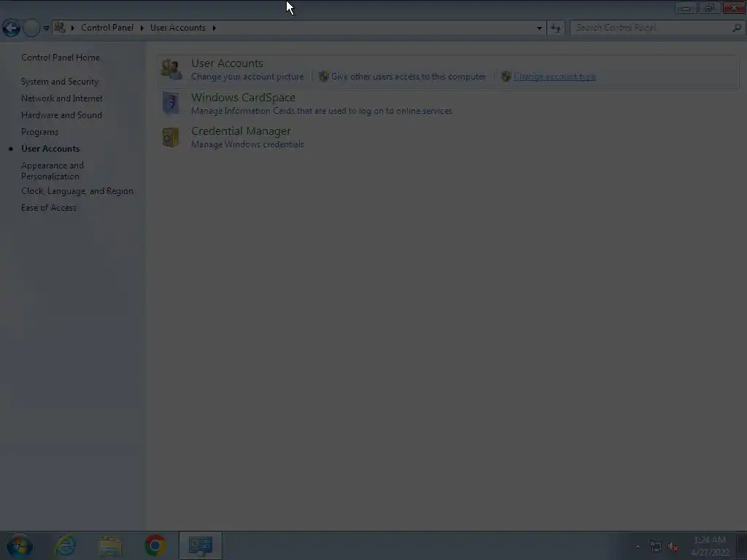Viewport: 747px width, 560px height.
Task: Open Credential Manager heading
Action: (x=241, y=131)
